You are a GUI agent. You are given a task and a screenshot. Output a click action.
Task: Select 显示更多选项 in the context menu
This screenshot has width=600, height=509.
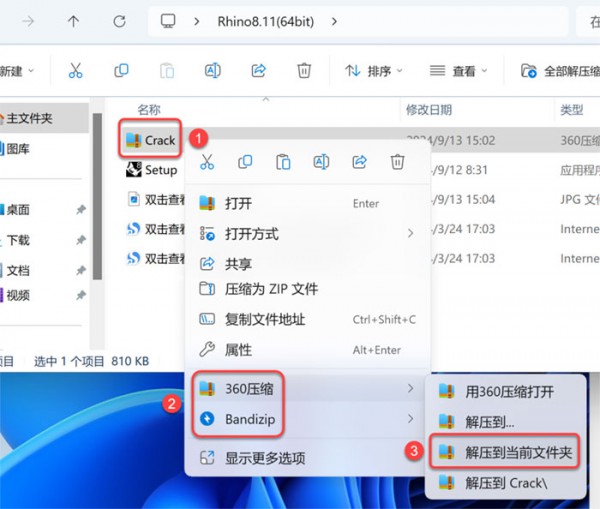click(x=307, y=458)
